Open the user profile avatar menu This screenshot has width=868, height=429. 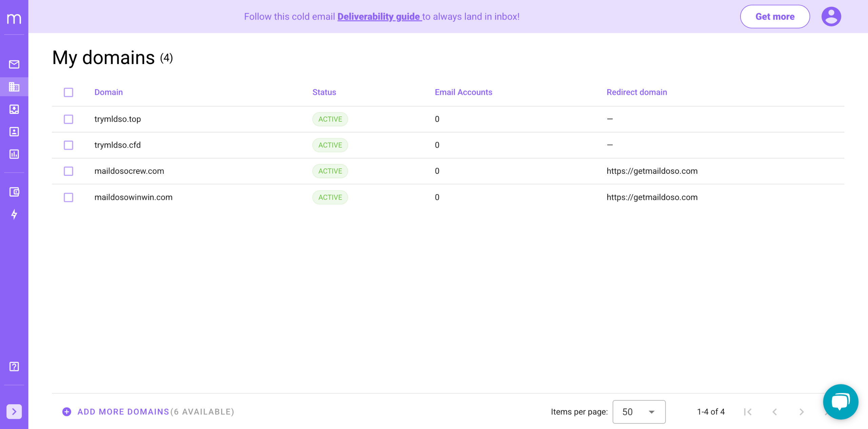click(x=831, y=17)
